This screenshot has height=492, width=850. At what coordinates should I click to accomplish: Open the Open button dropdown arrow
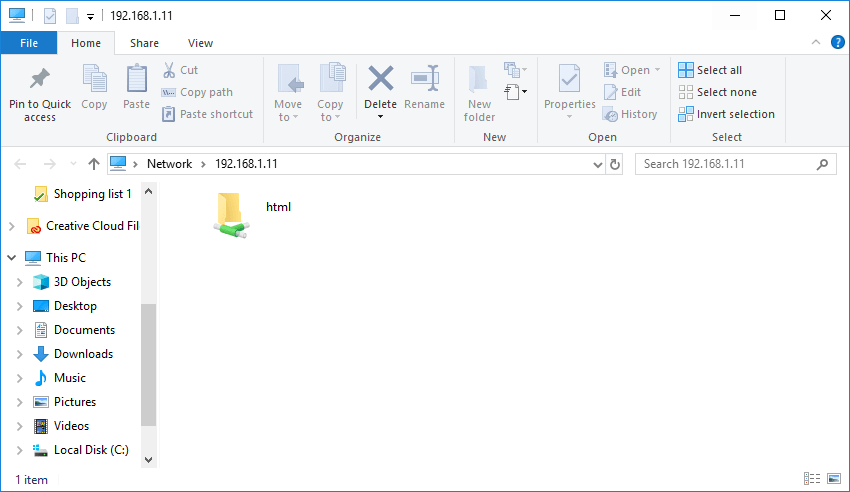(x=658, y=70)
